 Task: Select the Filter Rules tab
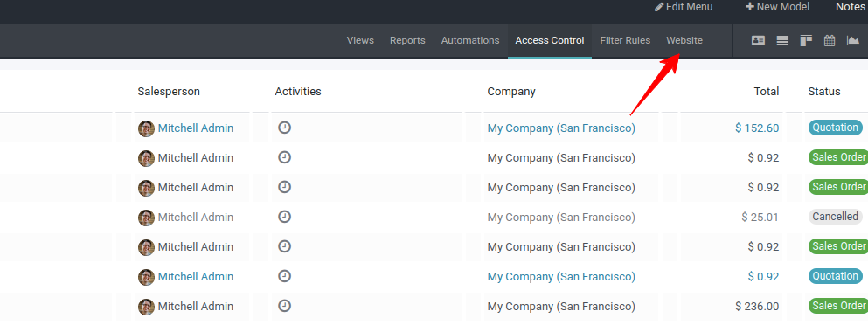click(x=625, y=40)
